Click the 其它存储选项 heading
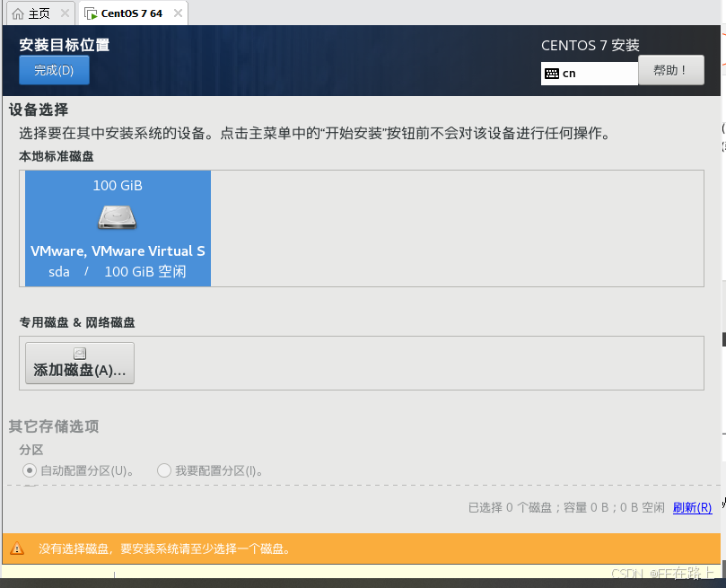This screenshot has width=726, height=588. pos(54,426)
